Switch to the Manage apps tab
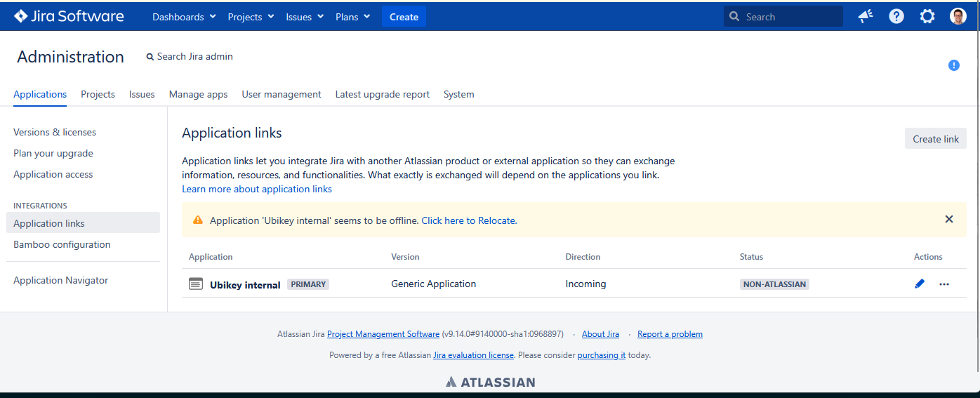This screenshot has width=980, height=398. click(x=198, y=94)
